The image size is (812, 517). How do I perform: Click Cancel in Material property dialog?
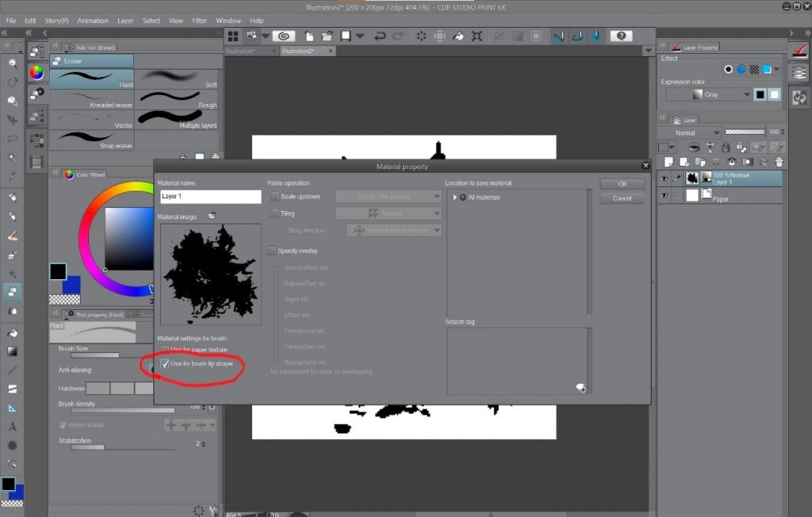click(x=622, y=198)
